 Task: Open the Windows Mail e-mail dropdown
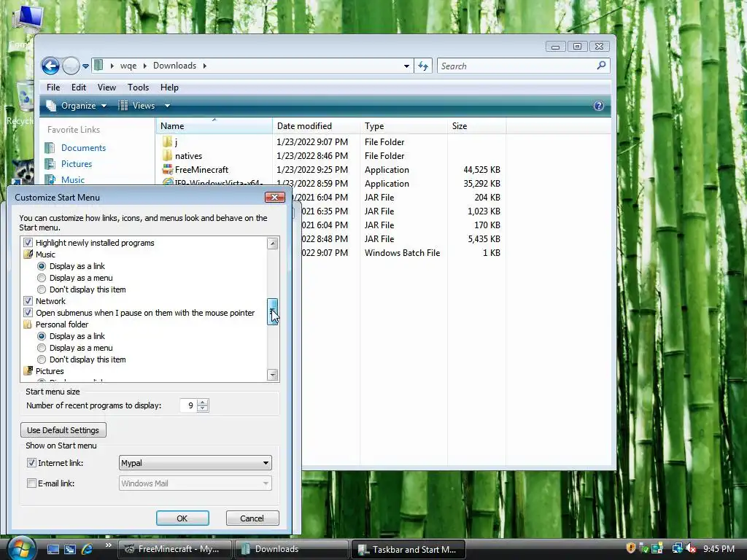196,483
